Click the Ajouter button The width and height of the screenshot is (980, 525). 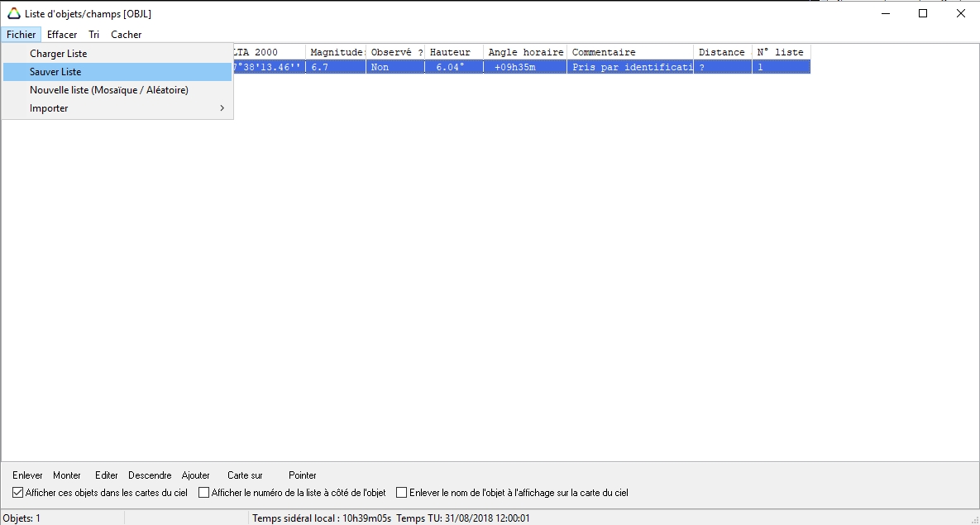pos(196,475)
